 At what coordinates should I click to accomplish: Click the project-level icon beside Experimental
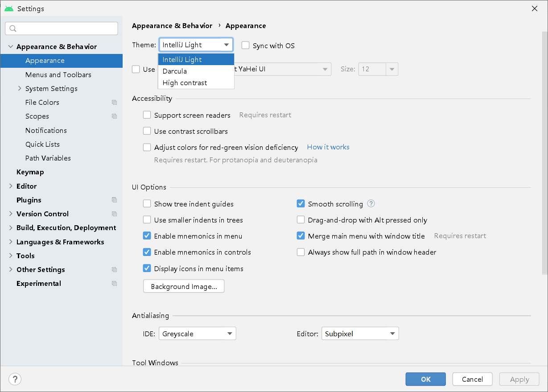[114, 284]
